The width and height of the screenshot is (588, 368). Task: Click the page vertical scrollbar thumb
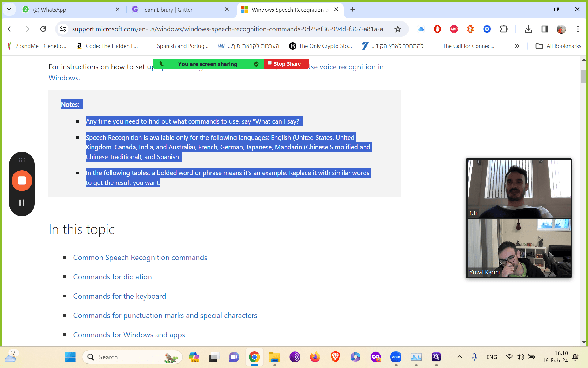583,76
